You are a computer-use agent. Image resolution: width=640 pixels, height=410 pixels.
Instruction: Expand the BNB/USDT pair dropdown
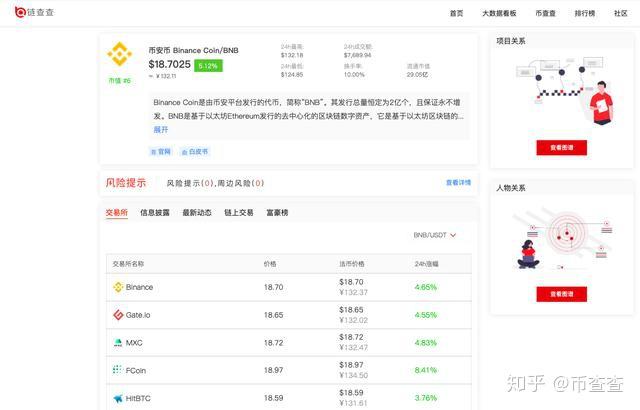[435, 235]
